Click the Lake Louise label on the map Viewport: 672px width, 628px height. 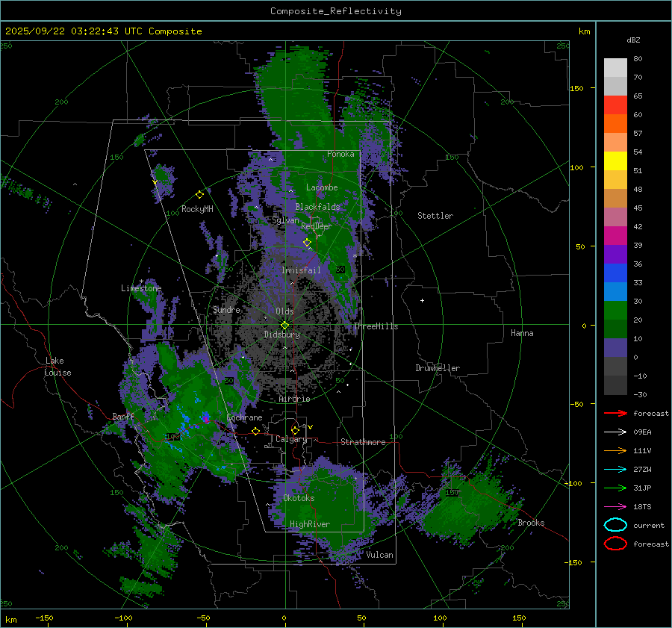tap(57, 367)
